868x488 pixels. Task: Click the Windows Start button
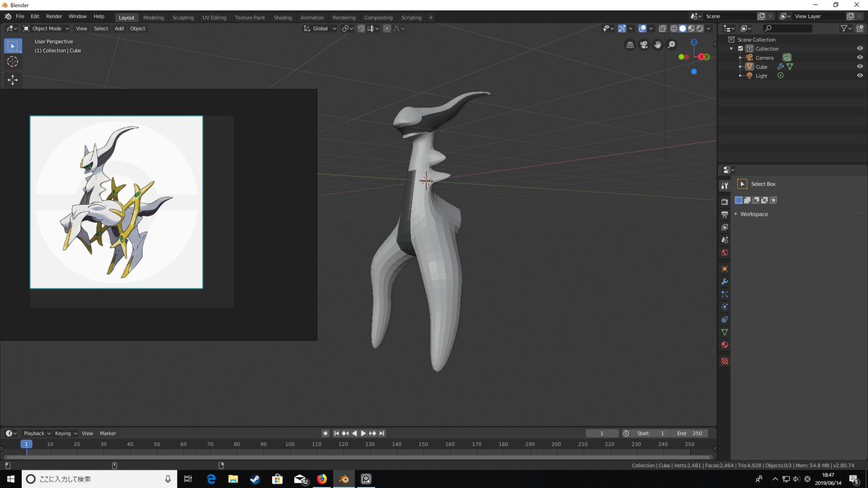click(11, 479)
